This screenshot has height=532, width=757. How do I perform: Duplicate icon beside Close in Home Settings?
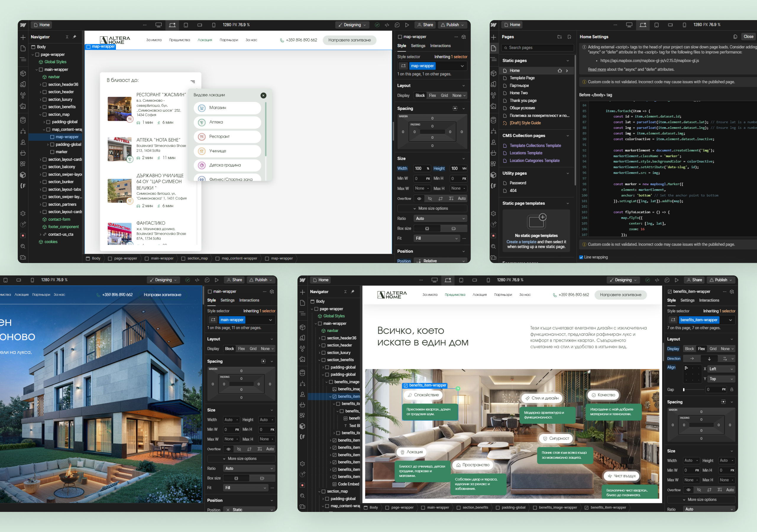[x=735, y=37]
